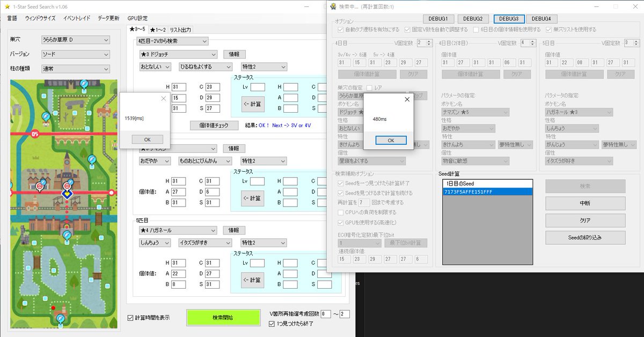Toggle 巣穴リストを使用する checkbox

pyautogui.click(x=549, y=30)
